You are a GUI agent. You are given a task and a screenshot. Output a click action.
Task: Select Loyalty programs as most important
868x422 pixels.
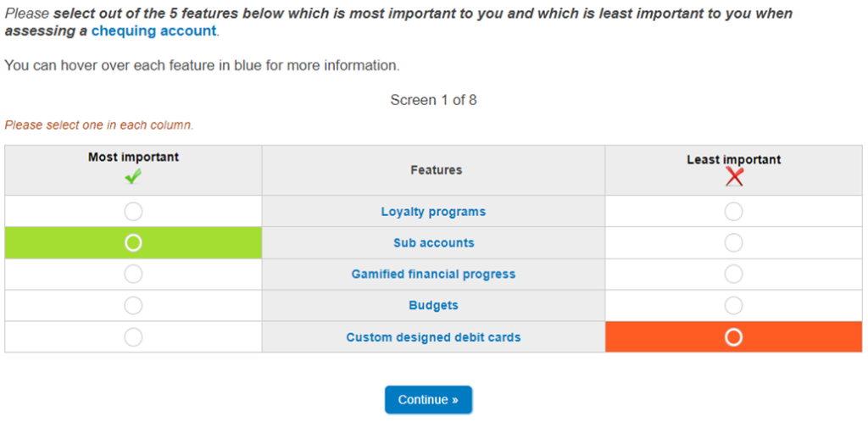pos(133,211)
